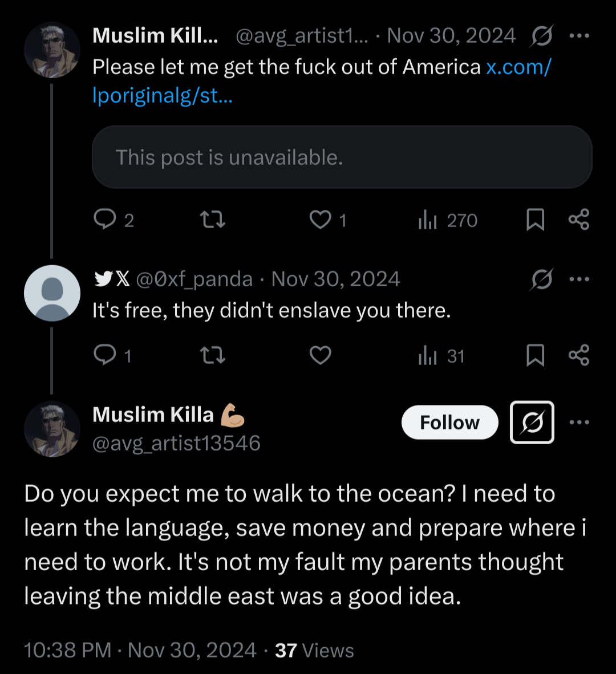The image size is (616, 674).
Task: Open more options for first post
Action: pyautogui.click(x=579, y=36)
